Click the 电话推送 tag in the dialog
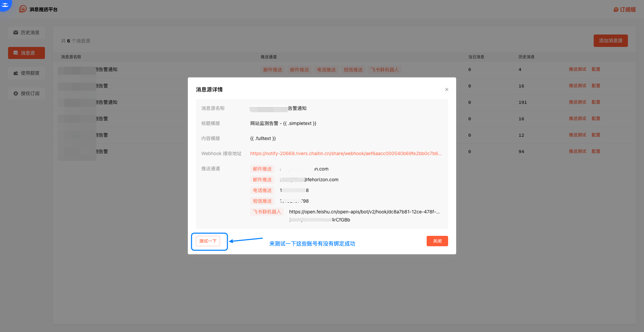This screenshot has width=644, height=332. pos(262,190)
